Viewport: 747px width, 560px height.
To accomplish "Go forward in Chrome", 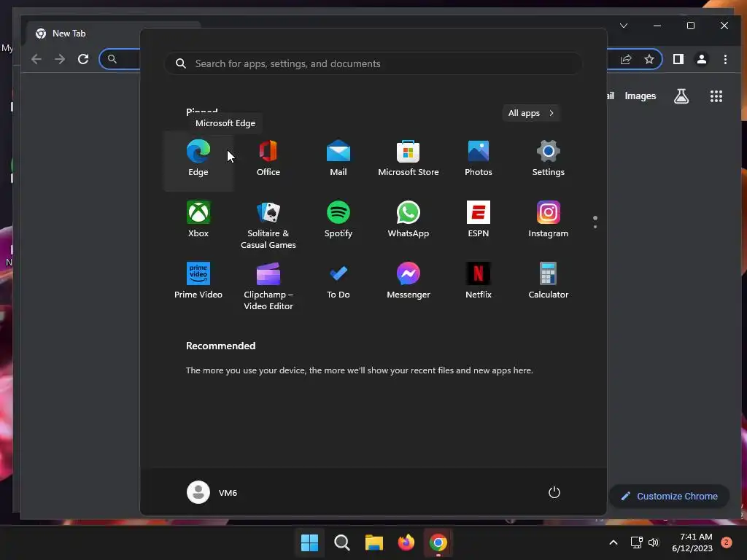I will pyautogui.click(x=60, y=59).
